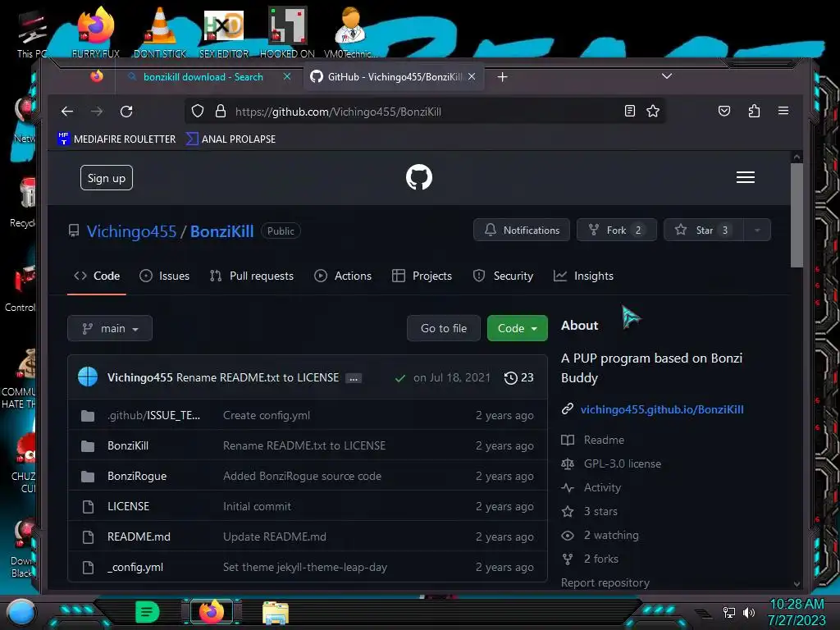
Task: Click the padlock site info icon
Action: coord(220,111)
